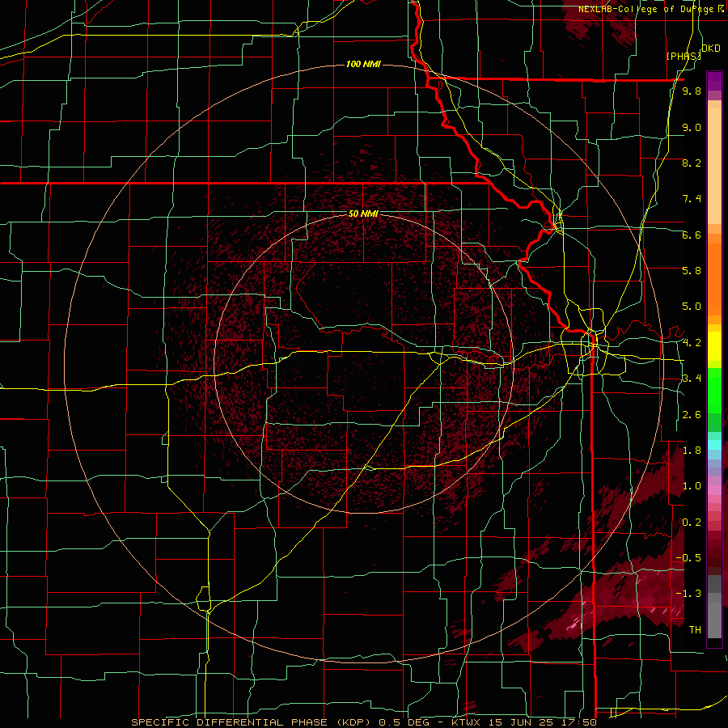Click the 0.2 value on the color scale
The width and height of the screenshot is (728, 728).
tap(692, 523)
